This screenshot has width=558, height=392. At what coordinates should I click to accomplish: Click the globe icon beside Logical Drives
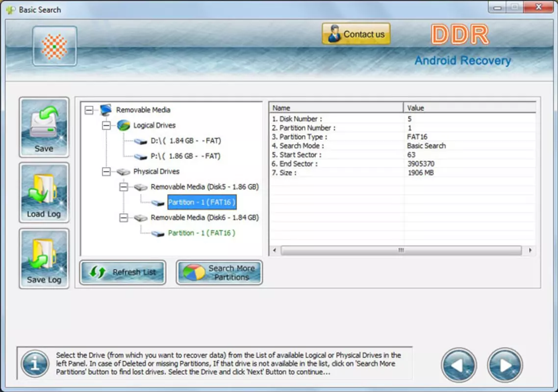click(x=124, y=125)
